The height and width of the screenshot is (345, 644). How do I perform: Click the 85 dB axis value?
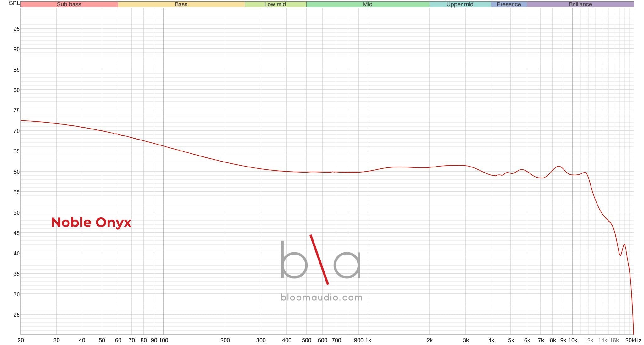(16, 70)
